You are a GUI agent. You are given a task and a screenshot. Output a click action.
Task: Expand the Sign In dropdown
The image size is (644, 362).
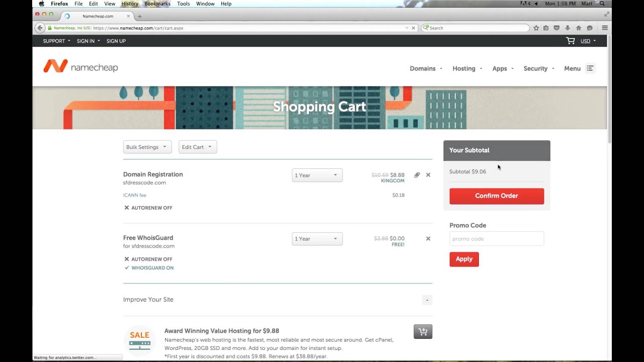coord(88,41)
